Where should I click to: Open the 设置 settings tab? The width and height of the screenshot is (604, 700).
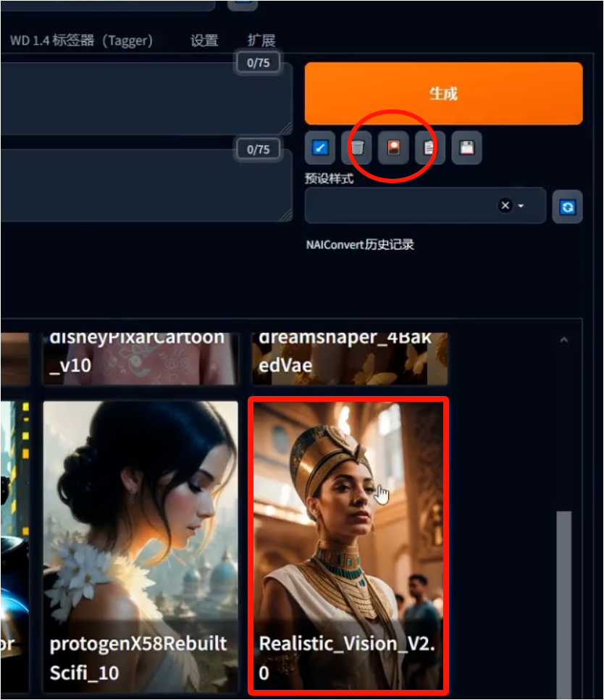click(204, 41)
